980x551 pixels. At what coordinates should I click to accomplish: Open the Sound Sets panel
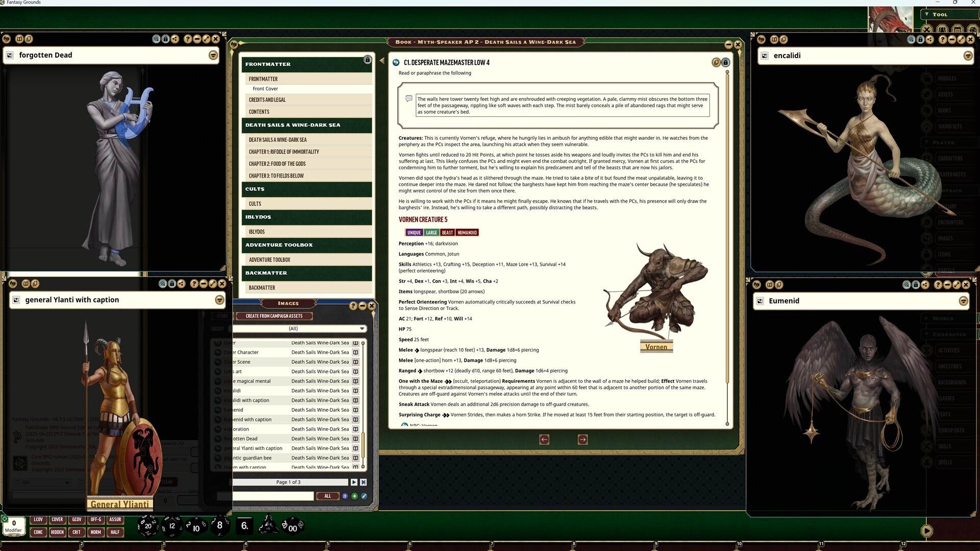click(947, 126)
